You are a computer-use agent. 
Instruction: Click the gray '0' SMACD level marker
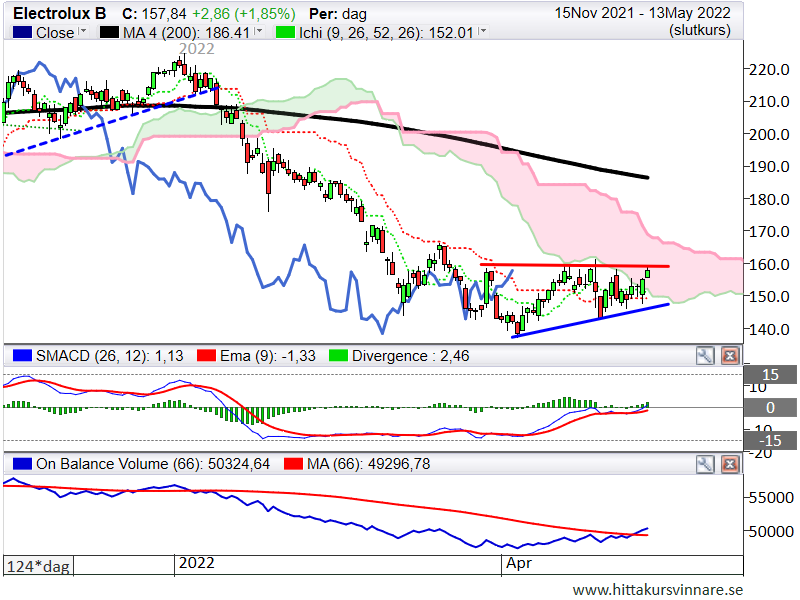(x=770, y=407)
